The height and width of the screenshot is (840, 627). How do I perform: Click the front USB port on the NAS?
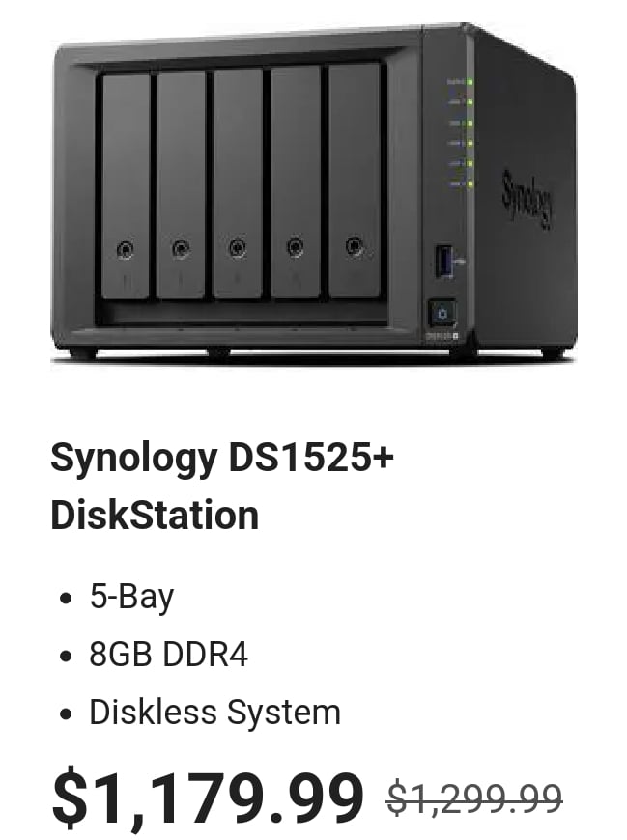click(443, 261)
